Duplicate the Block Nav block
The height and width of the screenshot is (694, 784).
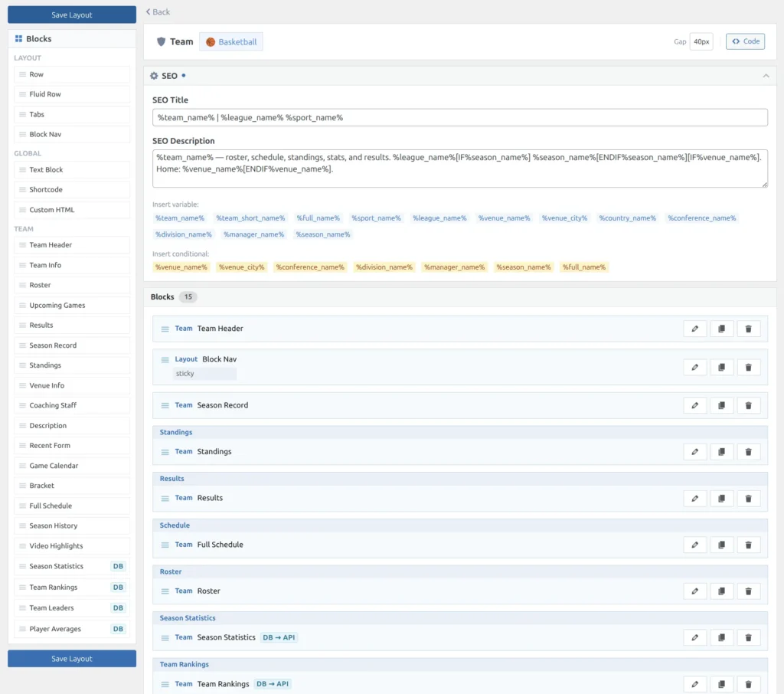721,367
